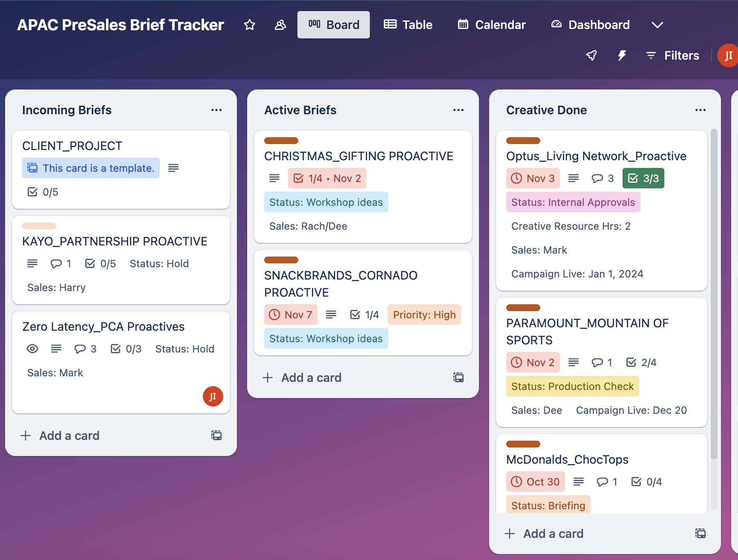Click 2/4 checklist on PARAMOUNT card
The image size is (738, 560).
pyautogui.click(x=641, y=362)
